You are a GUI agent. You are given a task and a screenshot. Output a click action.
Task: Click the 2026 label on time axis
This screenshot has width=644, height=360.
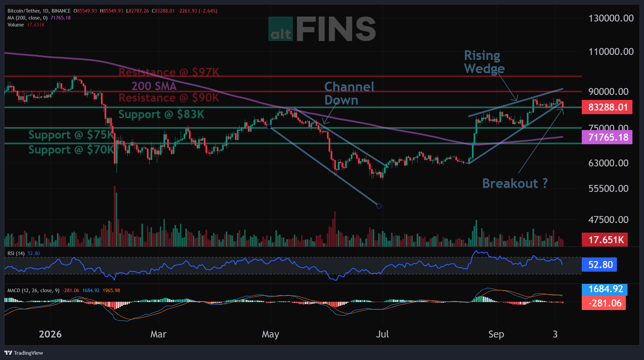pyautogui.click(x=50, y=334)
